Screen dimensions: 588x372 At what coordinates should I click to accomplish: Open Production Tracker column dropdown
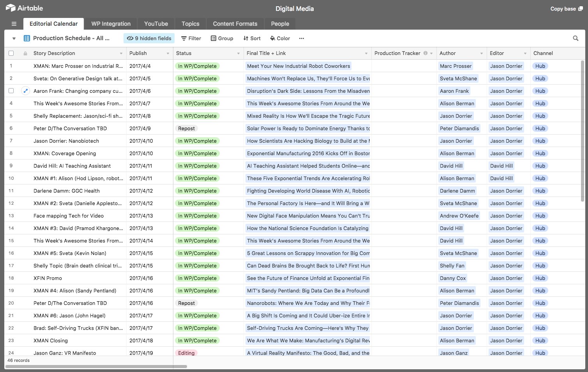(x=431, y=53)
